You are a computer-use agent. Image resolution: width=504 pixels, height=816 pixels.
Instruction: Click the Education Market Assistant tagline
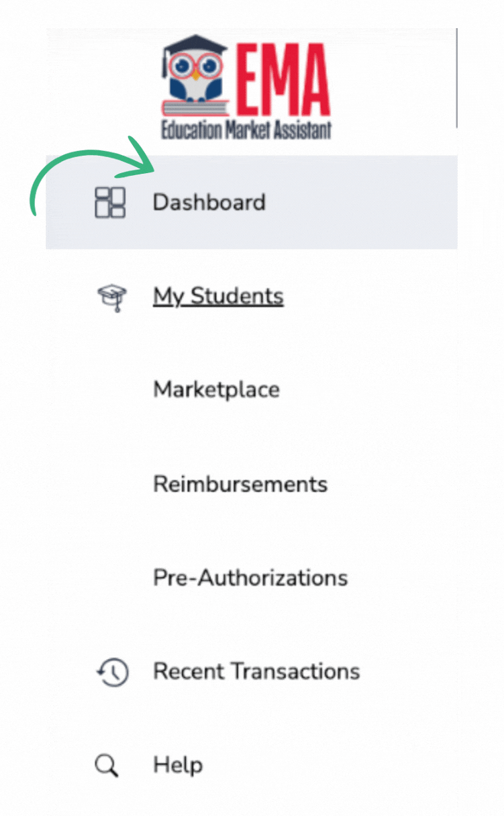[x=246, y=128]
